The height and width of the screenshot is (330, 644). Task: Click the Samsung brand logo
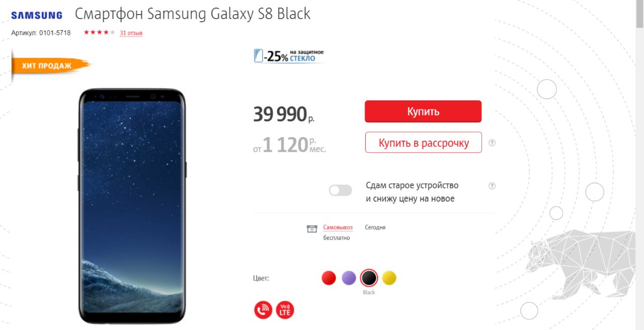click(x=37, y=16)
